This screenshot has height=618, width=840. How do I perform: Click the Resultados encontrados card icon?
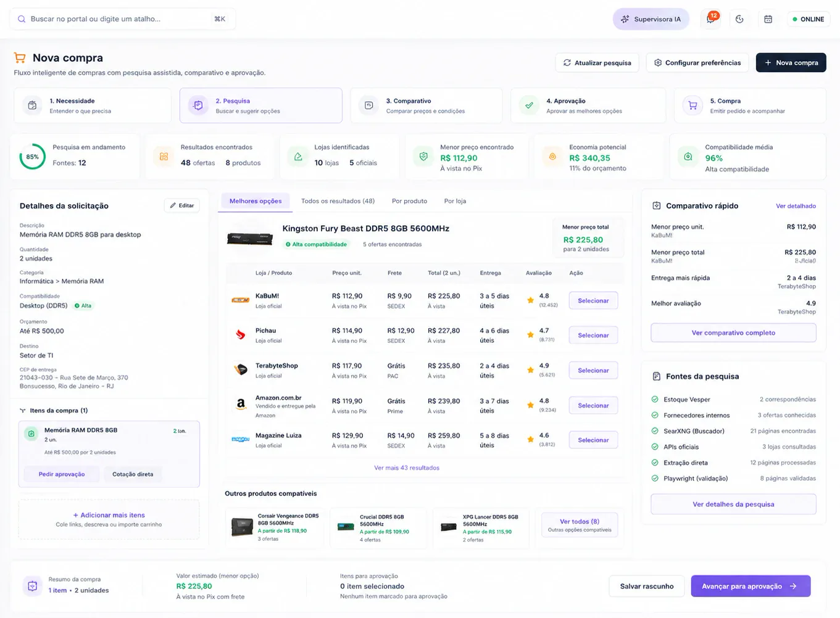pyautogui.click(x=164, y=157)
